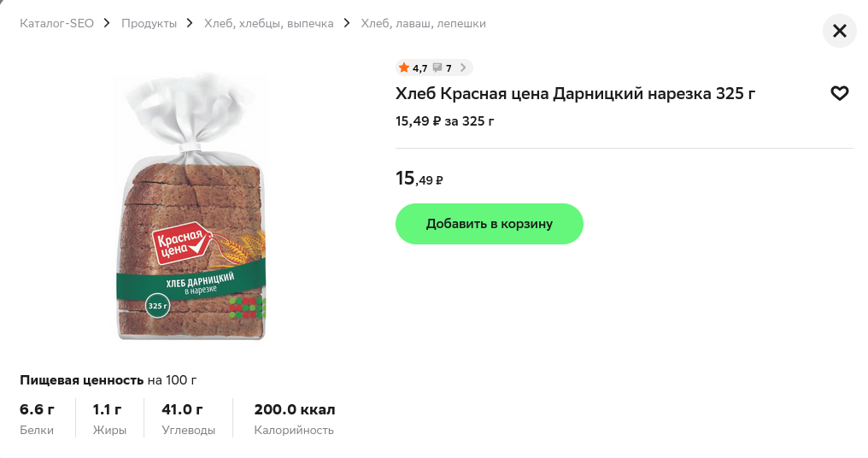Click the reviews count 7
This screenshot has width=868, height=458.
click(x=449, y=68)
